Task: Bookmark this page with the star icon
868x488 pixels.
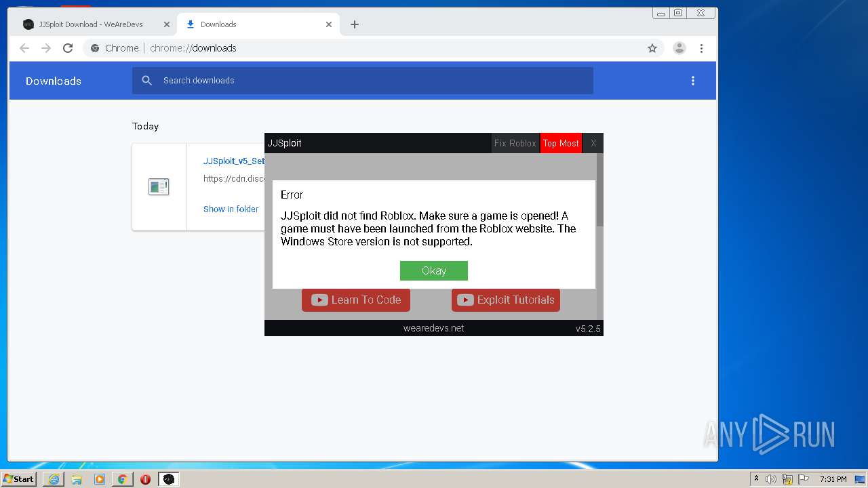Action: 652,48
